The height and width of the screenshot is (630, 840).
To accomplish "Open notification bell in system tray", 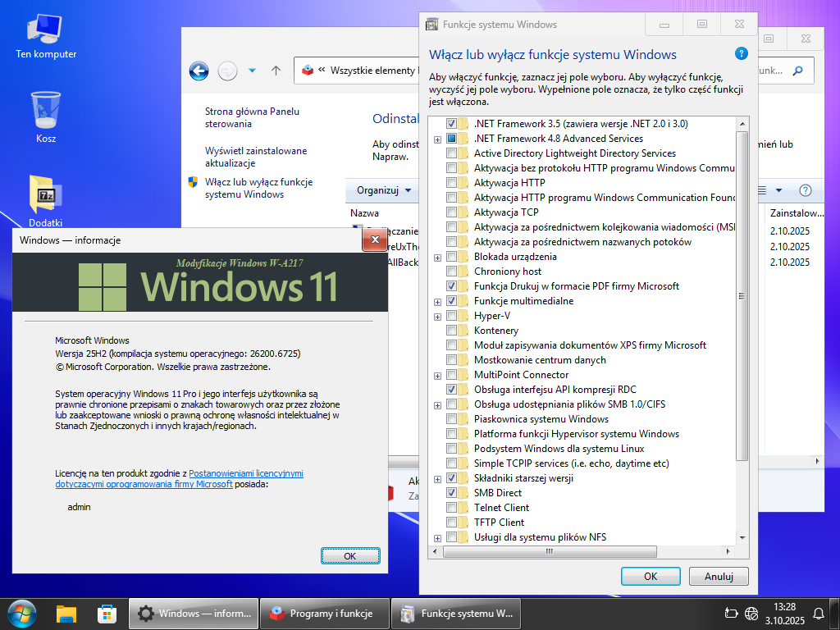I will [818, 613].
